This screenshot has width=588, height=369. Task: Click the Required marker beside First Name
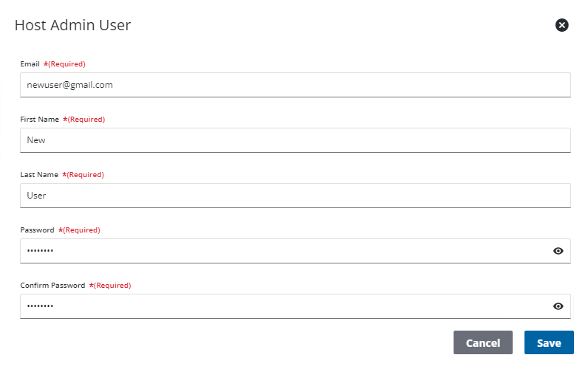pos(84,120)
